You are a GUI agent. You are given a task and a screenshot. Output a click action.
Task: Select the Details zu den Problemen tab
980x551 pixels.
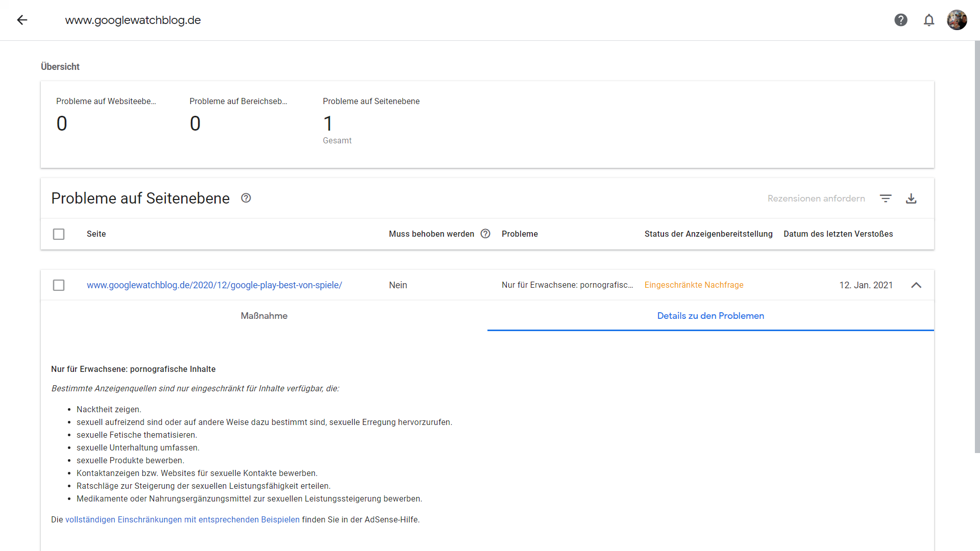710,316
